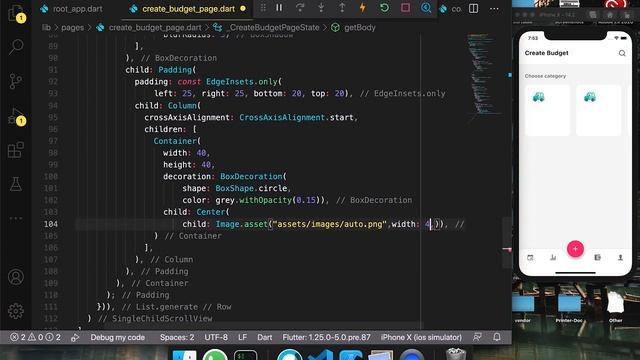Viewport: 640px width, 360px height.
Task: Open the Manage gear icon
Action: click(16, 311)
